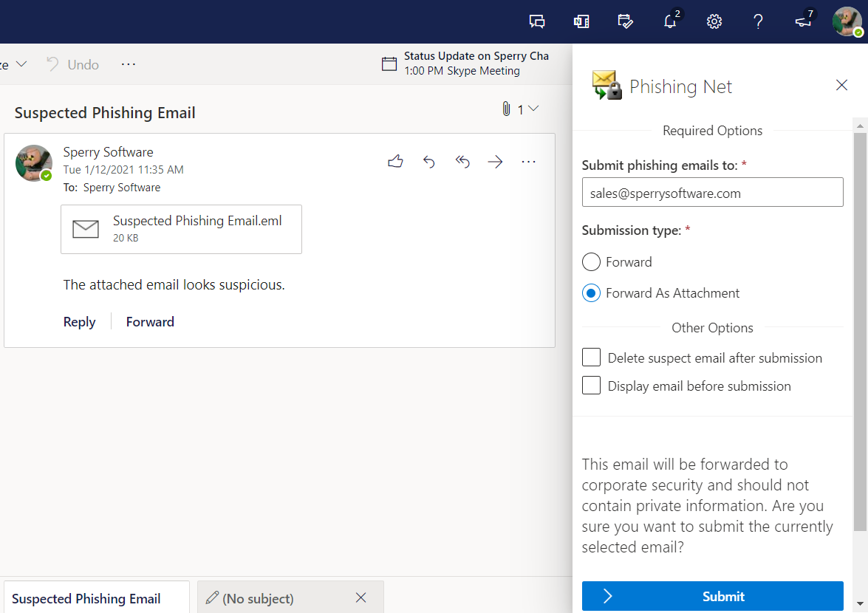Open the What's new megaphone icon

803,21
